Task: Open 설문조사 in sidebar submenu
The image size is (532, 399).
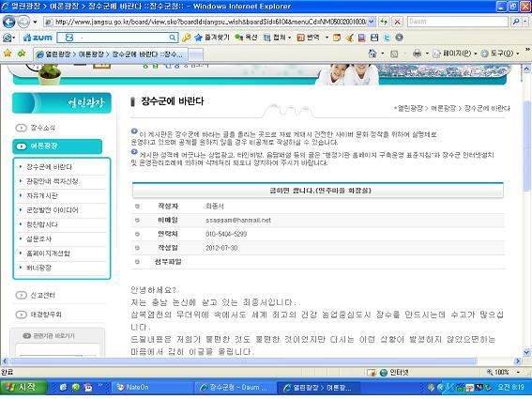Action: (38, 238)
